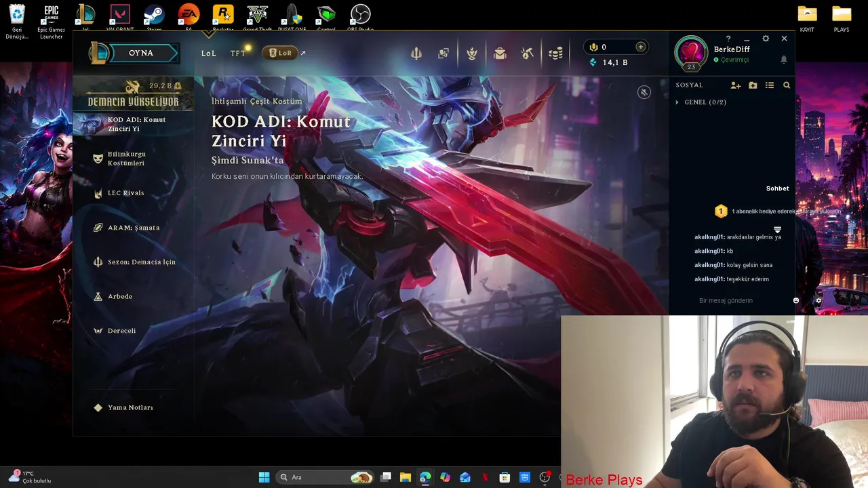Open the KAYIT desktop folder

807,19
